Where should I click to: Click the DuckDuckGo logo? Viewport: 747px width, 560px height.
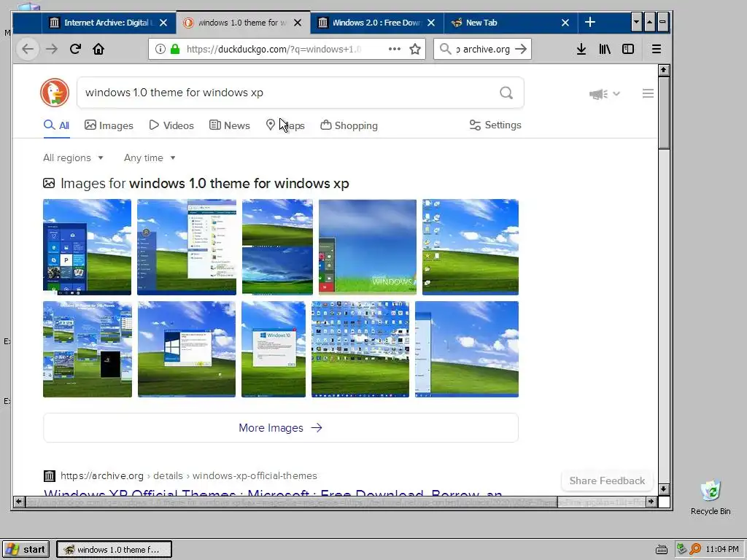(55, 93)
